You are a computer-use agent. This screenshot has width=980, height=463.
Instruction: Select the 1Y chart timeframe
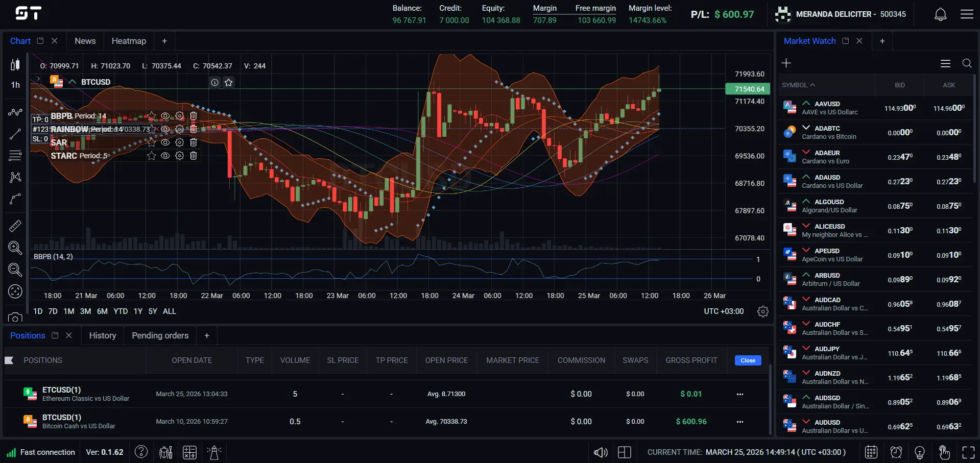pos(137,311)
